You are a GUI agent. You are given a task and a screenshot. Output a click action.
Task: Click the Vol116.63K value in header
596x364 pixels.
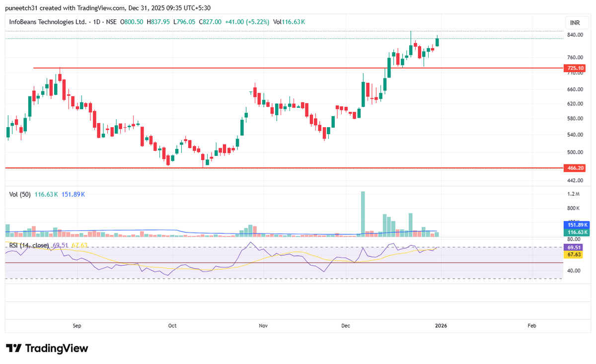point(289,22)
